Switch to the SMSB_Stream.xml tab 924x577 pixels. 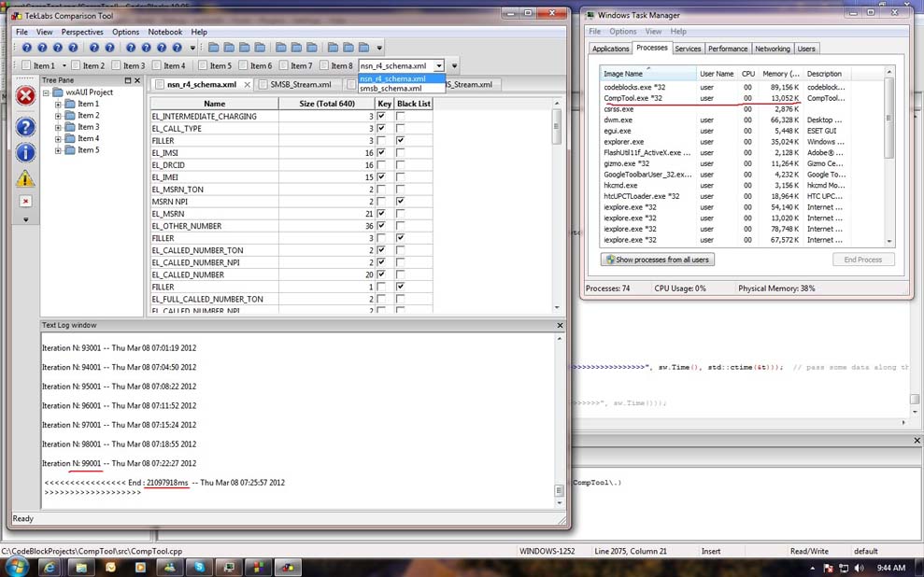click(x=300, y=85)
